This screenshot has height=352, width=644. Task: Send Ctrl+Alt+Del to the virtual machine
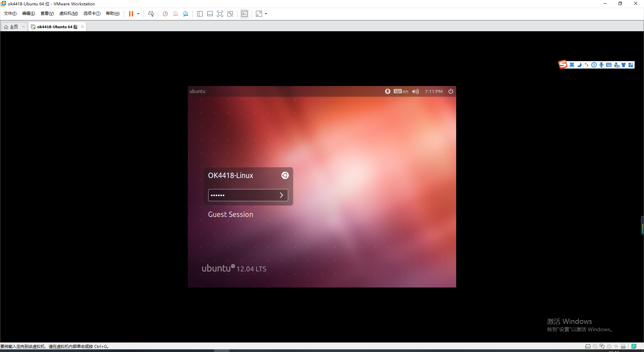151,14
